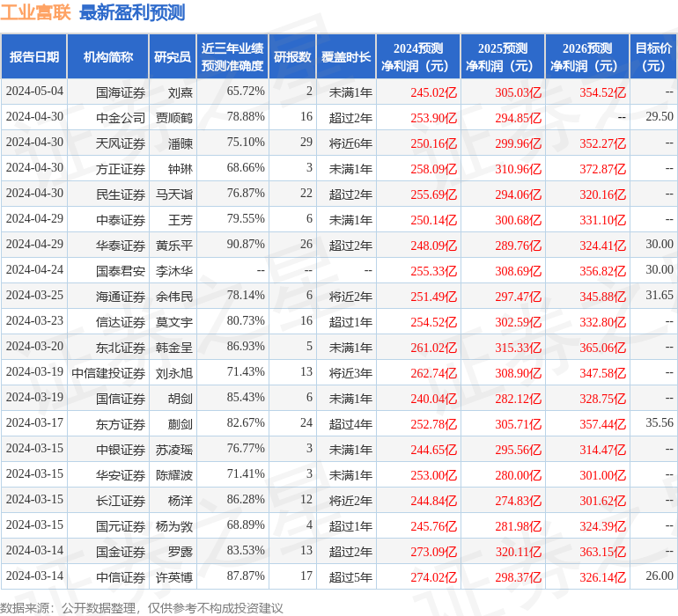Screen dimensions: 678x616
Task: Select the 2024预测净利润 column header
Action: click(418, 56)
